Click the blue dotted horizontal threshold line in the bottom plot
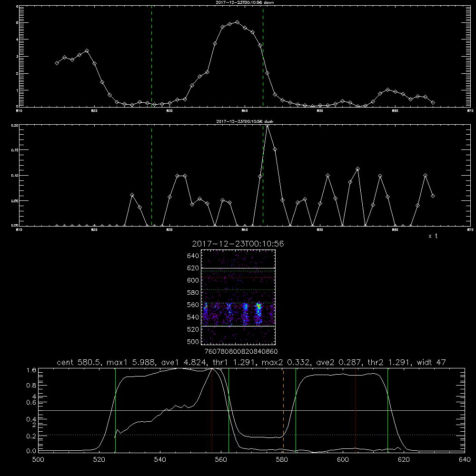Image resolution: width=476 pixels, height=476 pixels. click(251, 435)
